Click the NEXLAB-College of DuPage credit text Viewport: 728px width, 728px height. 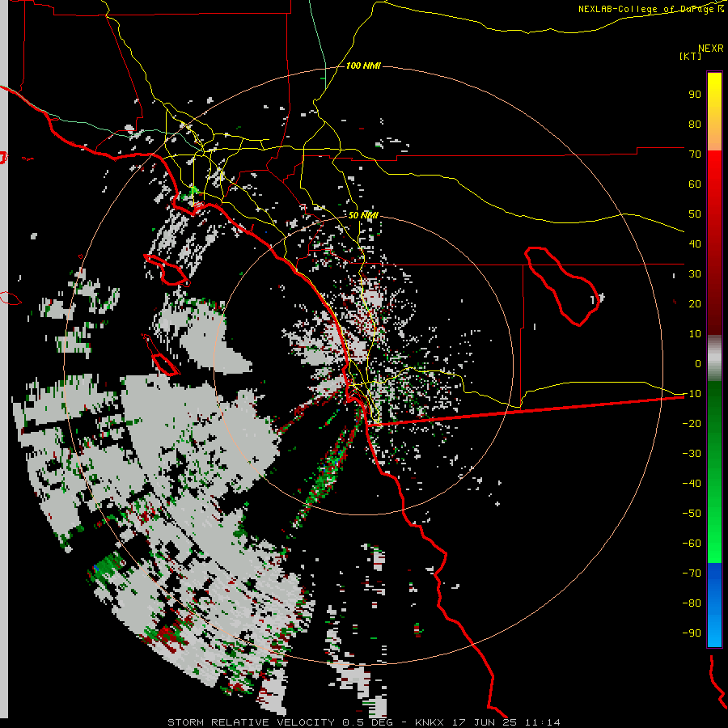pyautogui.click(x=650, y=9)
